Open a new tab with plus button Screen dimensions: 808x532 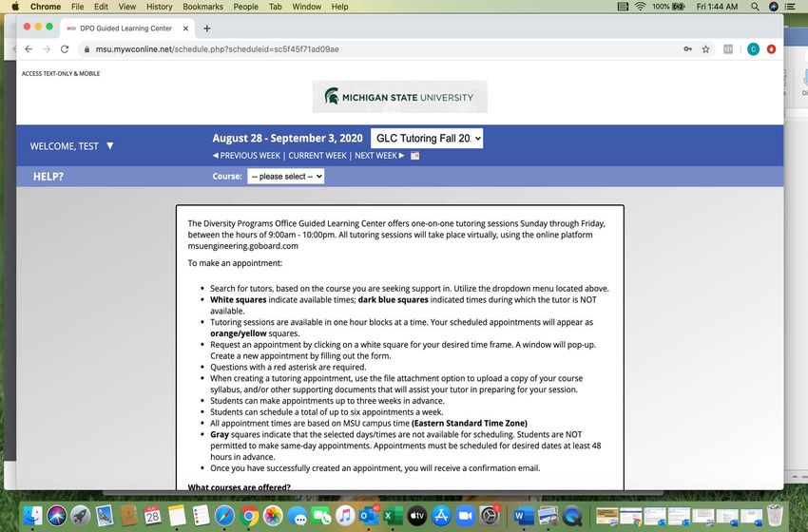(x=206, y=28)
